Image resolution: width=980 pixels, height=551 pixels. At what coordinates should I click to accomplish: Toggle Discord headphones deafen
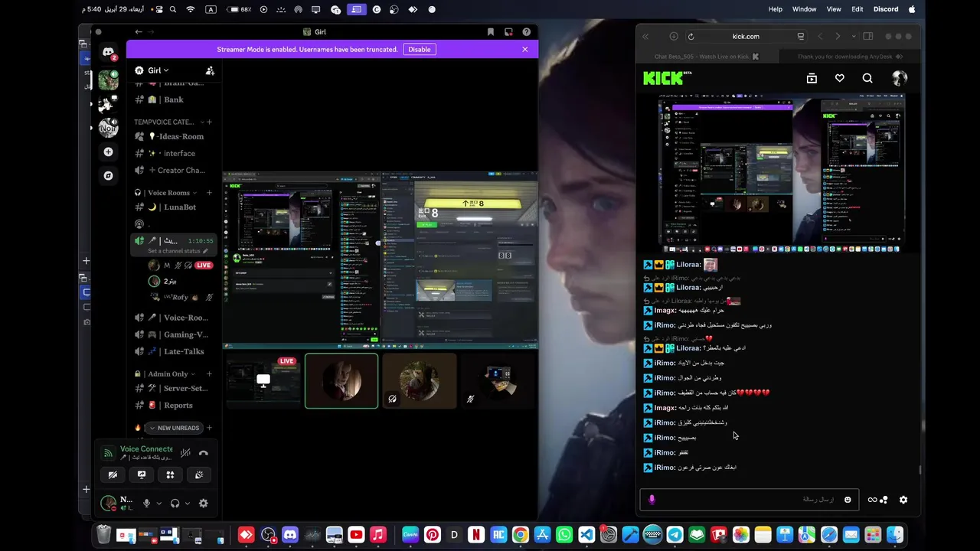point(175,503)
